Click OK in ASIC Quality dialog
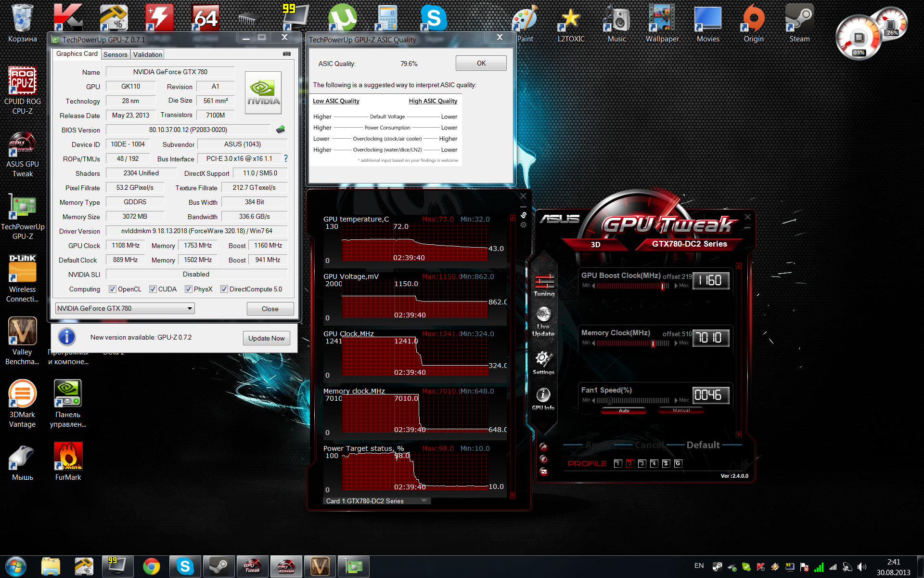 pos(481,64)
